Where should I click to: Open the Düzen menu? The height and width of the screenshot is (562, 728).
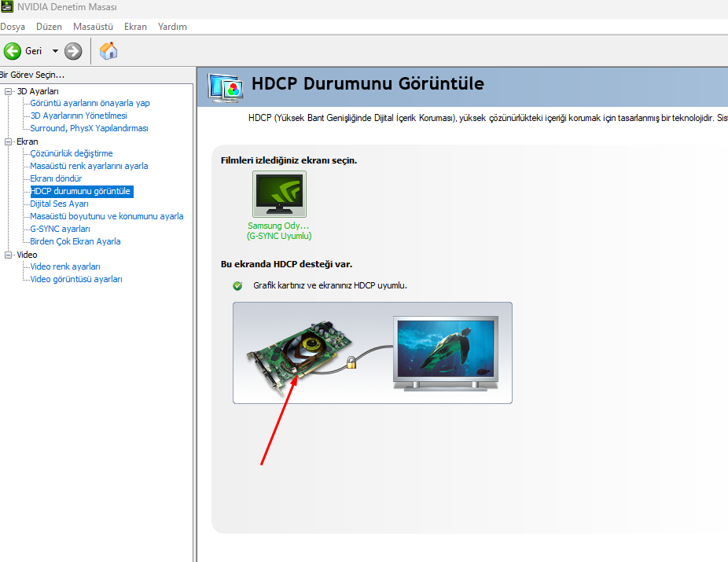(50, 27)
